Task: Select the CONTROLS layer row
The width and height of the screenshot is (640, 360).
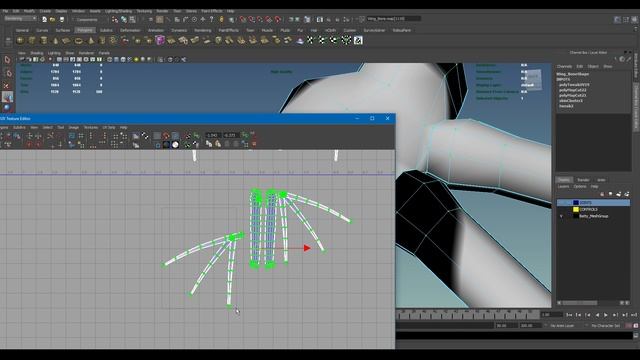Action: tap(593, 209)
